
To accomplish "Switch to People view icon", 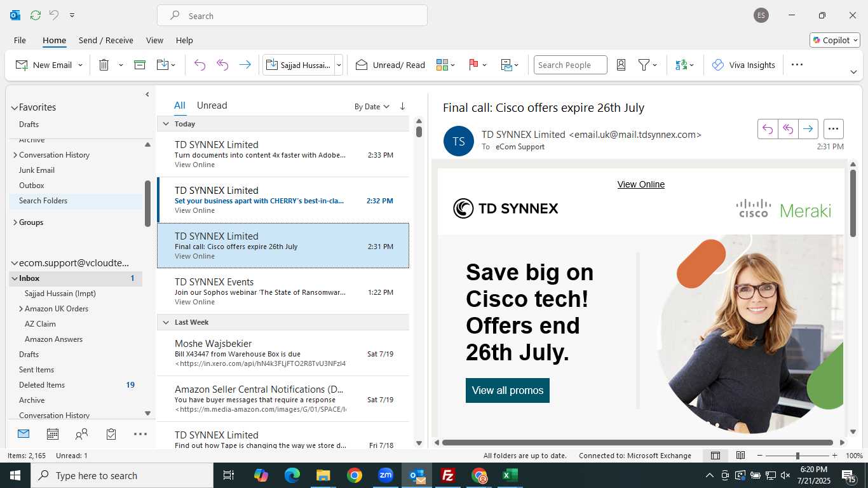I will [81, 434].
